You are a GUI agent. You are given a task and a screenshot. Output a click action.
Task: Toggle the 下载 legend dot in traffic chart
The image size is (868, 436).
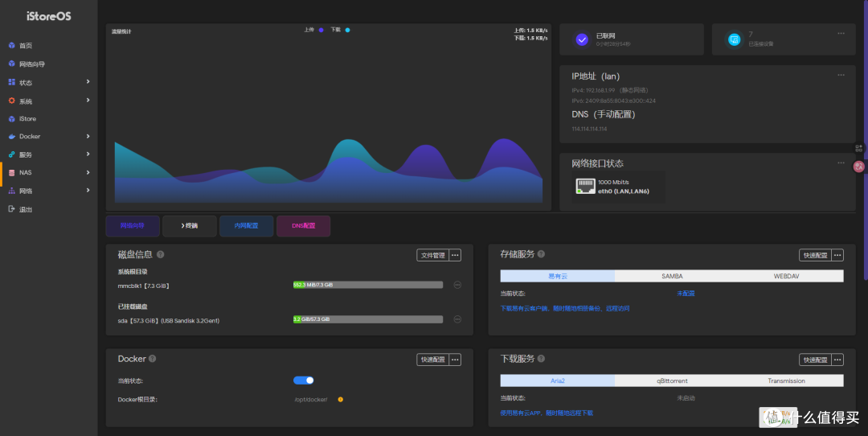pos(348,30)
